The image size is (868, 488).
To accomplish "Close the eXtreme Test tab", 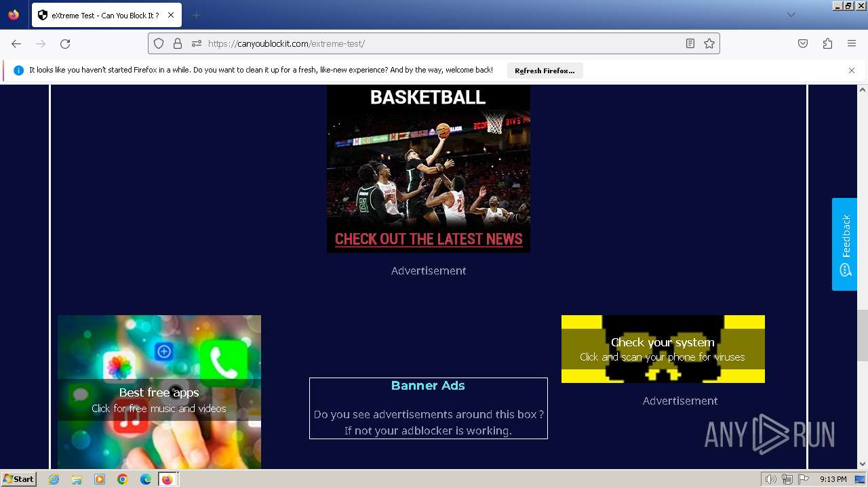I will 170,15.
